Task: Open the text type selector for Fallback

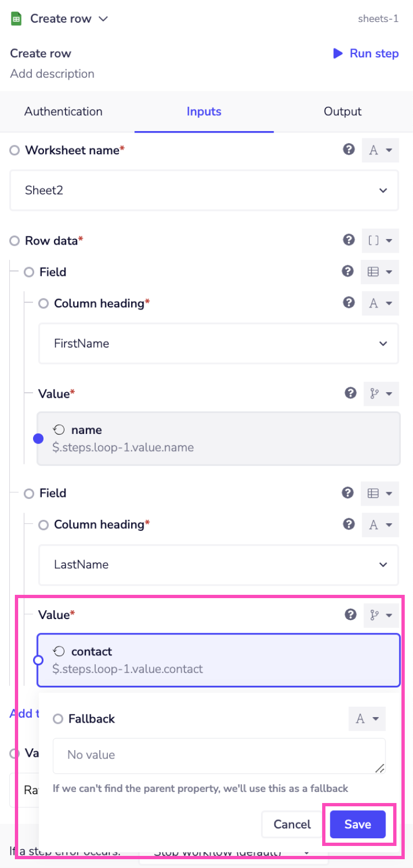Action: point(367,719)
